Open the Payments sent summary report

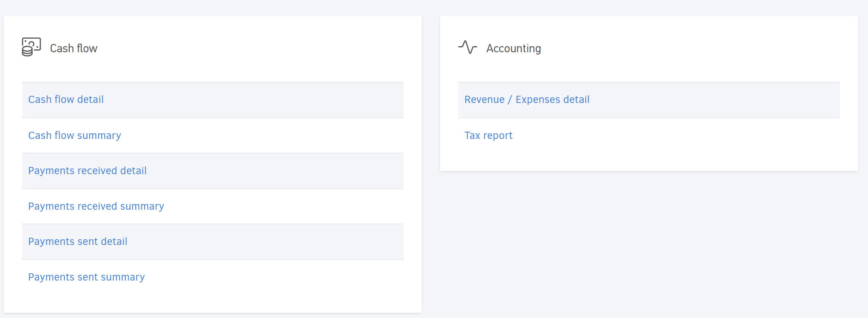[x=87, y=277]
